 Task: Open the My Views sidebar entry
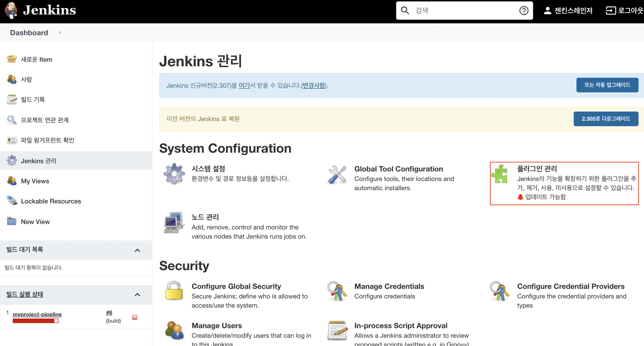pyautogui.click(x=35, y=181)
